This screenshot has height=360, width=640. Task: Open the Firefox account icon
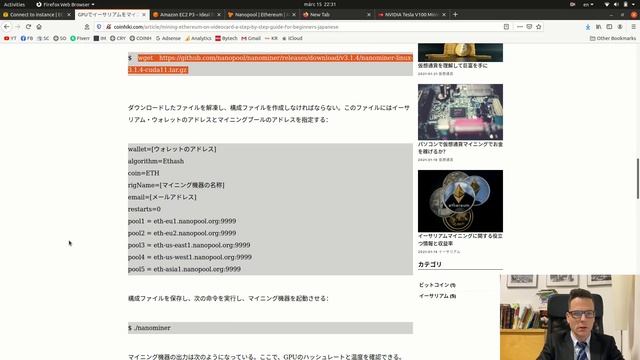620,27
